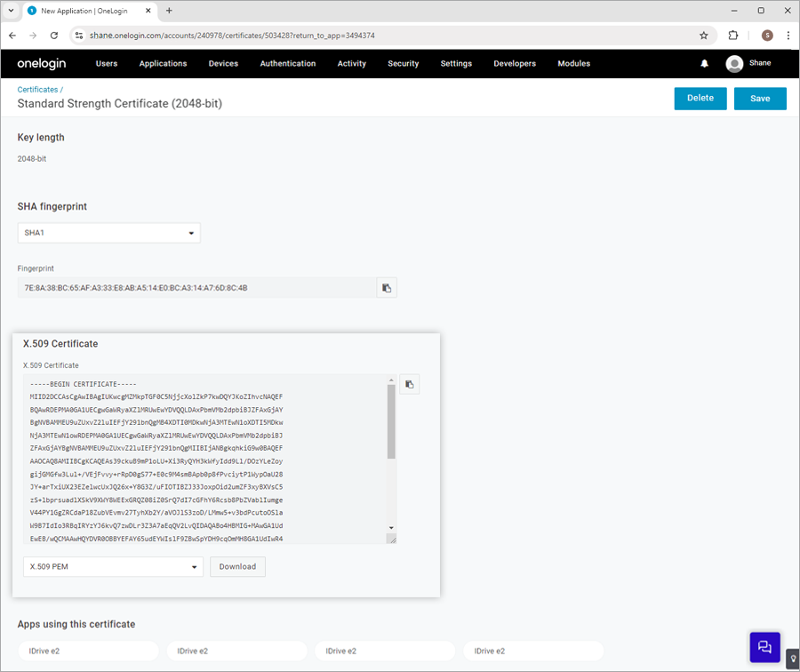Open Chrome's three-dot menu
800x672 pixels.
click(788, 36)
